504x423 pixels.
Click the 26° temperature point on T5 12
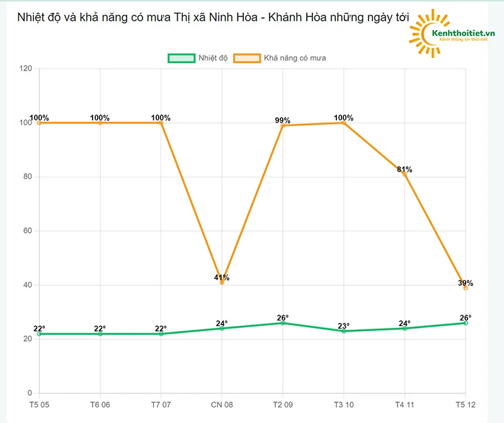(x=466, y=323)
